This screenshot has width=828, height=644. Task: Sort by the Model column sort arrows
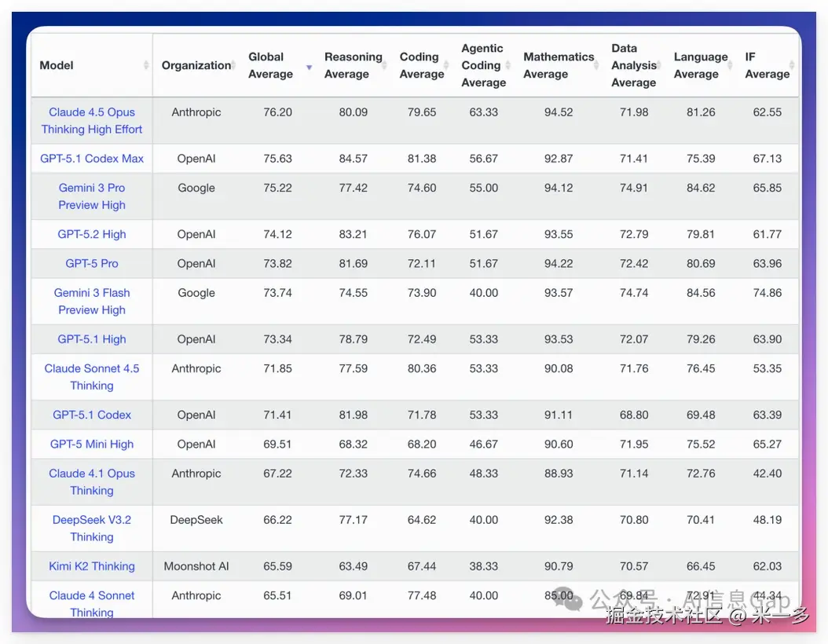click(146, 65)
